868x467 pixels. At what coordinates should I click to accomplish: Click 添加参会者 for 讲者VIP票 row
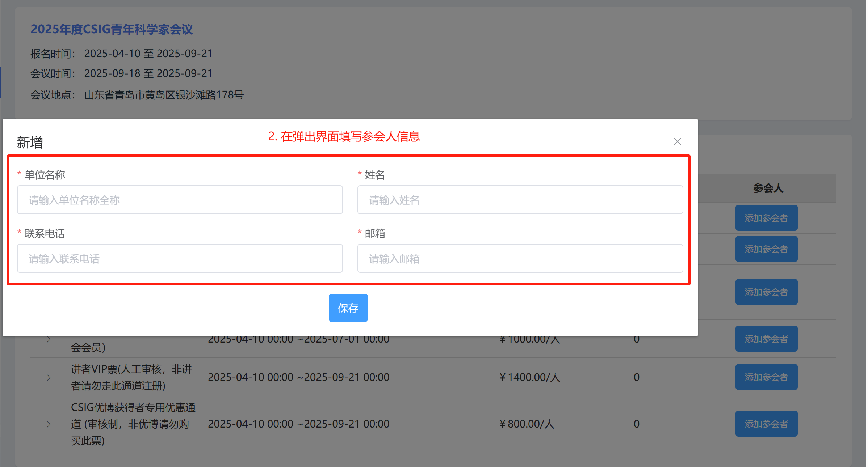click(x=766, y=377)
